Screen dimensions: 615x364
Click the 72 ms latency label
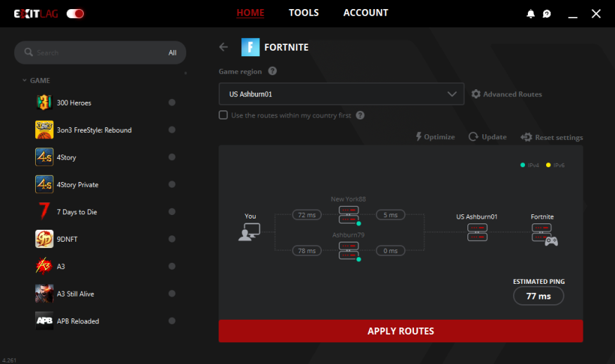(306, 215)
